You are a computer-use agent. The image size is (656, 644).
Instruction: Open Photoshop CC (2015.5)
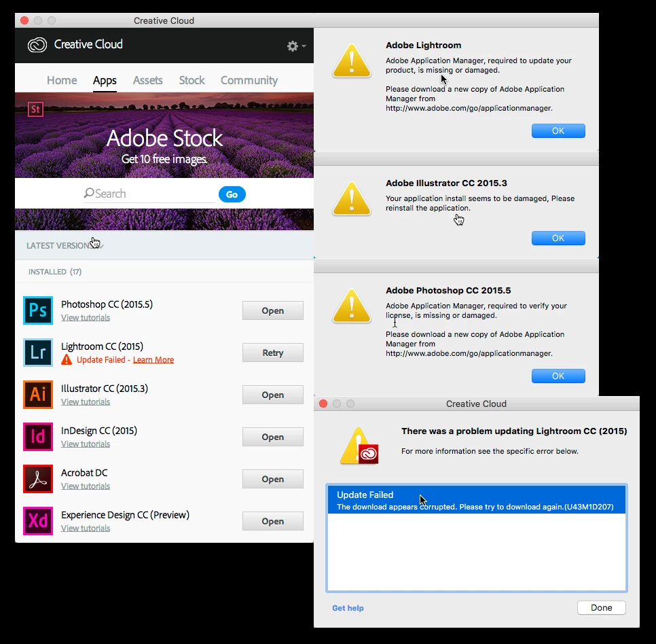coord(273,310)
